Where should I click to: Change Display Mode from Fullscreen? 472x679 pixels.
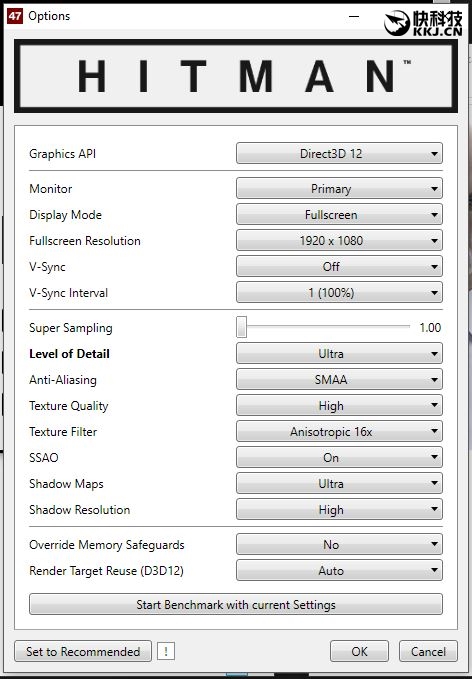339,214
